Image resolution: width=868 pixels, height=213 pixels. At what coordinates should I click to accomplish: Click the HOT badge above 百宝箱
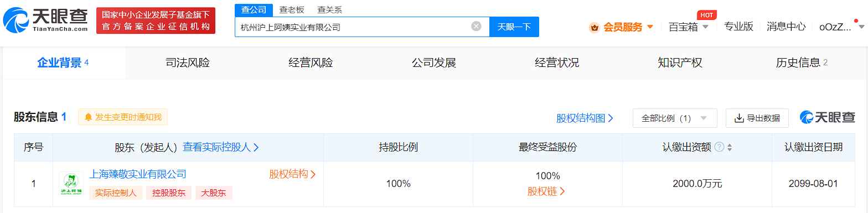coord(706,15)
